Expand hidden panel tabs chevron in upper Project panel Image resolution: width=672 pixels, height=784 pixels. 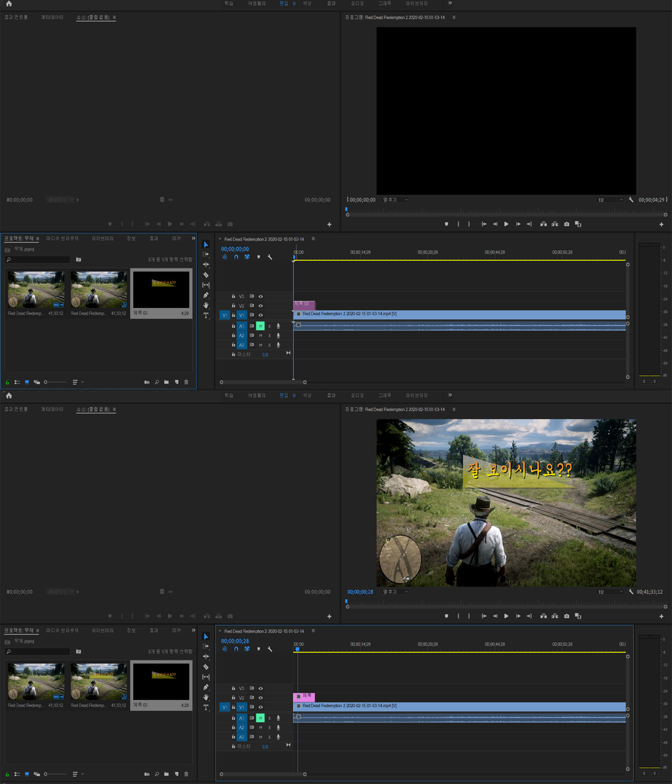[194, 239]
